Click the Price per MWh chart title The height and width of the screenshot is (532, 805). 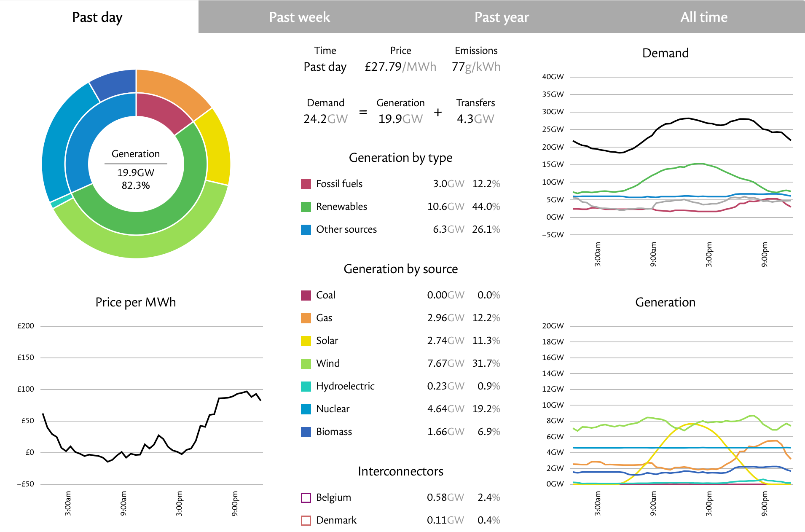pos(136,302)
